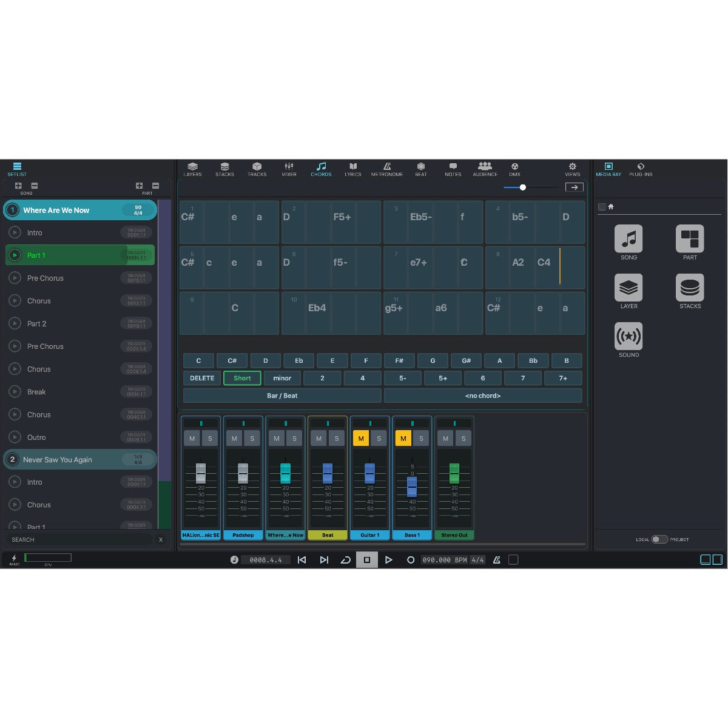Toggle cycle loop in transport
The width and height of the screenshot is (728, 728).
point(346,560)
